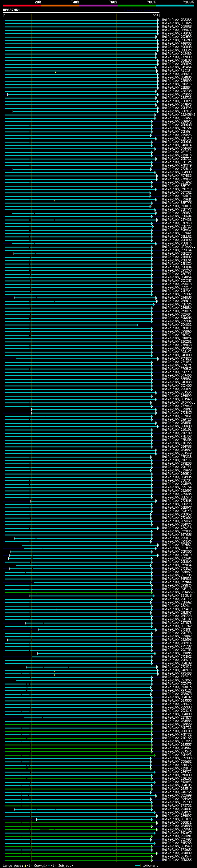This screenshot has width=197, height=868.
Task: Select hit label UniRef100_Q0PM90
Action: pos(177,240)
